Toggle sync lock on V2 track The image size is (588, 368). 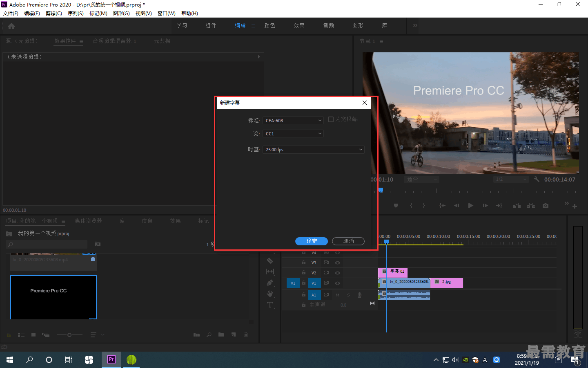point(327,273)
